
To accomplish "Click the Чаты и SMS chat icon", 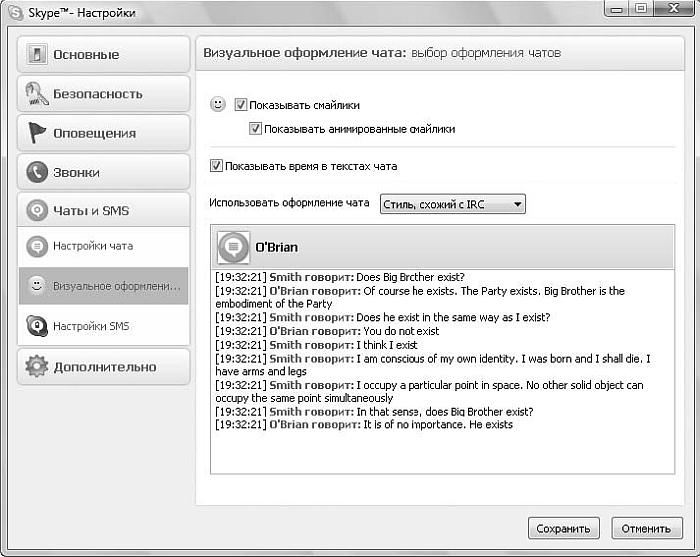I will pyautogui.click(x=37, y=211).
